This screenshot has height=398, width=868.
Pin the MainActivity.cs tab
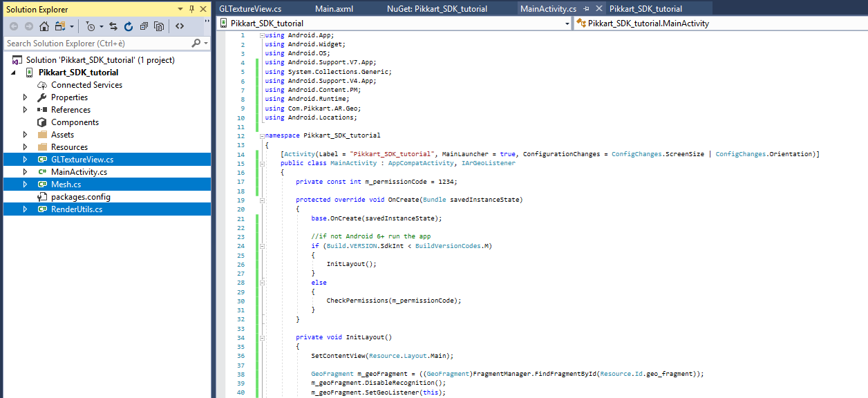586,9
